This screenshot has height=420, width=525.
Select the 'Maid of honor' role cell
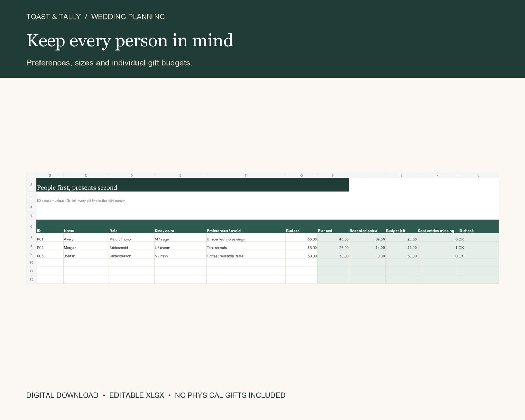[132, 238]
